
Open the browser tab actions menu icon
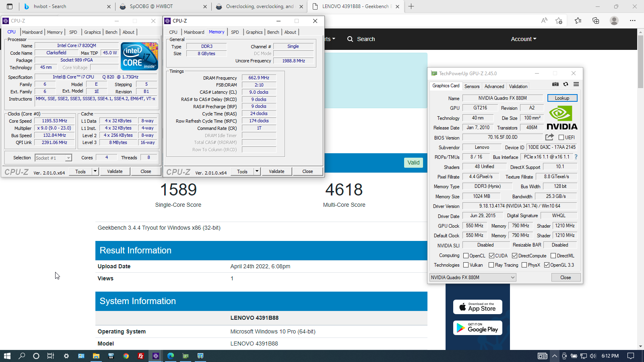[10, 6]
